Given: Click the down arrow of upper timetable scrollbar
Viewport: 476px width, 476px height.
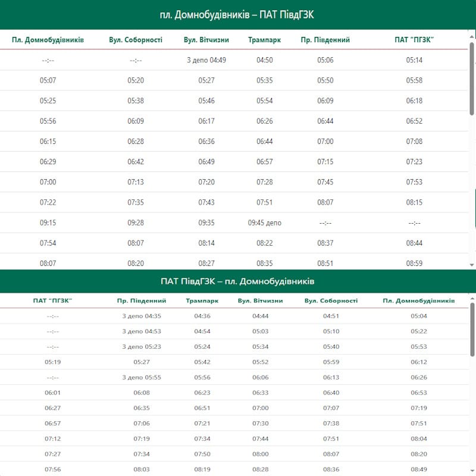Looking at the screenshot, I should pos(472,265).
